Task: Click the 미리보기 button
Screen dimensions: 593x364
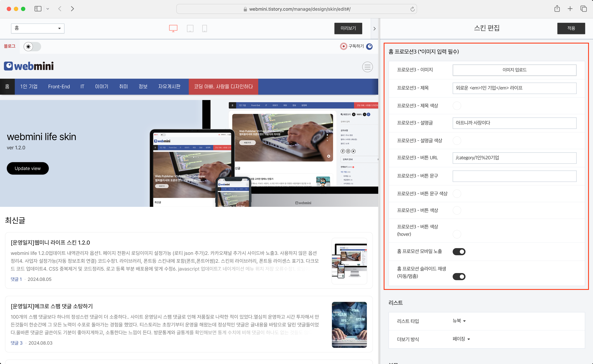Action: click(348, 28)
